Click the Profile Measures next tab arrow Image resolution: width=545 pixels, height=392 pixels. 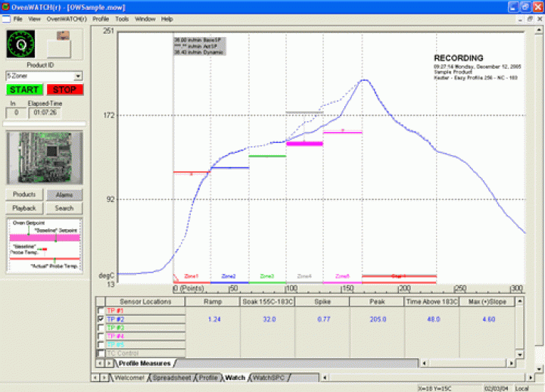[109, 363]
